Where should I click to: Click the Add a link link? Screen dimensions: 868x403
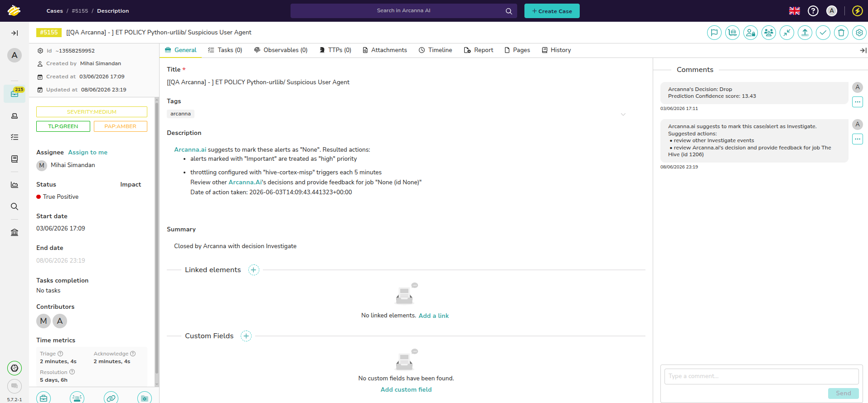click(x=434, y=316)
